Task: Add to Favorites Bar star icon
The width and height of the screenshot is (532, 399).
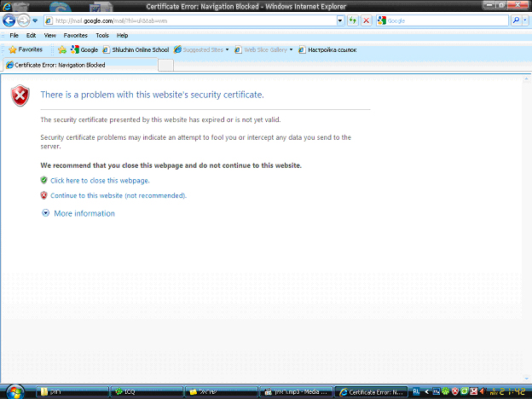Action: pyautogui.click(x=62, y=50)
